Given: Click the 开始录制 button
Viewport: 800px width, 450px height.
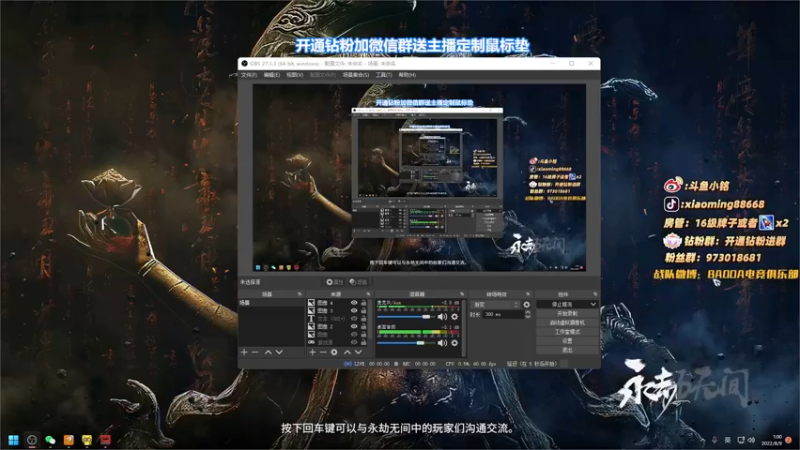Looking at the screenshot, I should tap(567, 313).
